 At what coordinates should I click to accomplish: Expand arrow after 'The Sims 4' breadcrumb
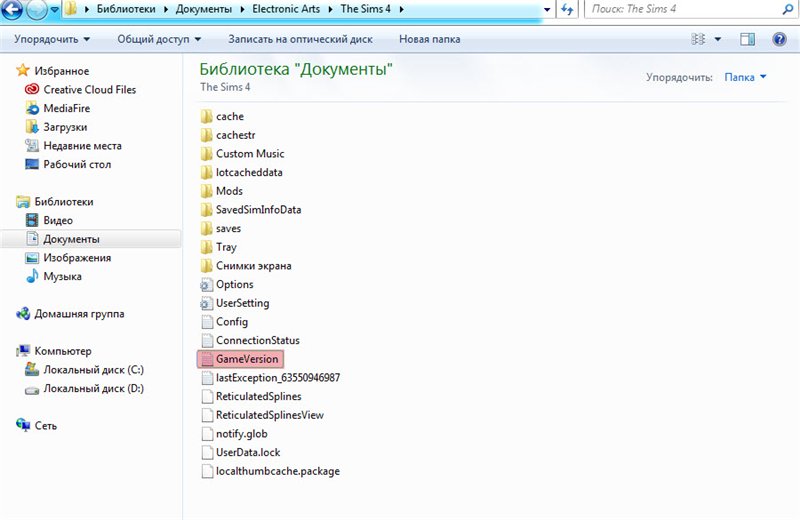(x=402, y=9)
